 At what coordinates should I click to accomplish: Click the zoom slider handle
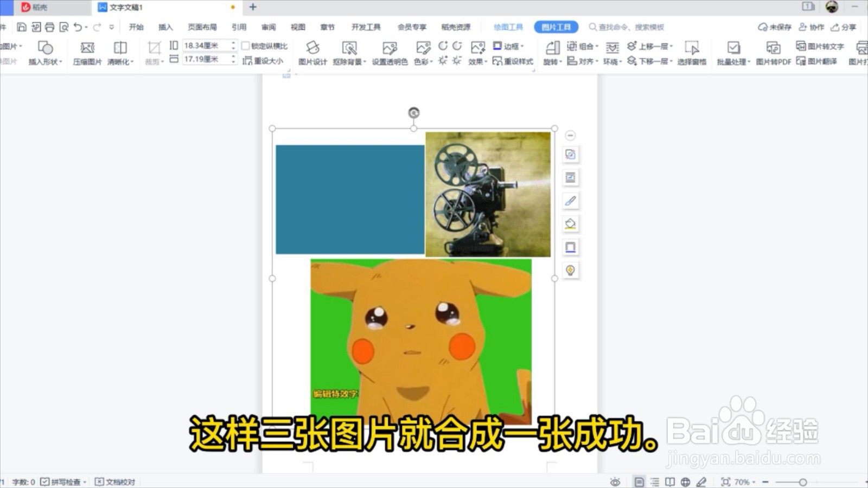point(802,482)
